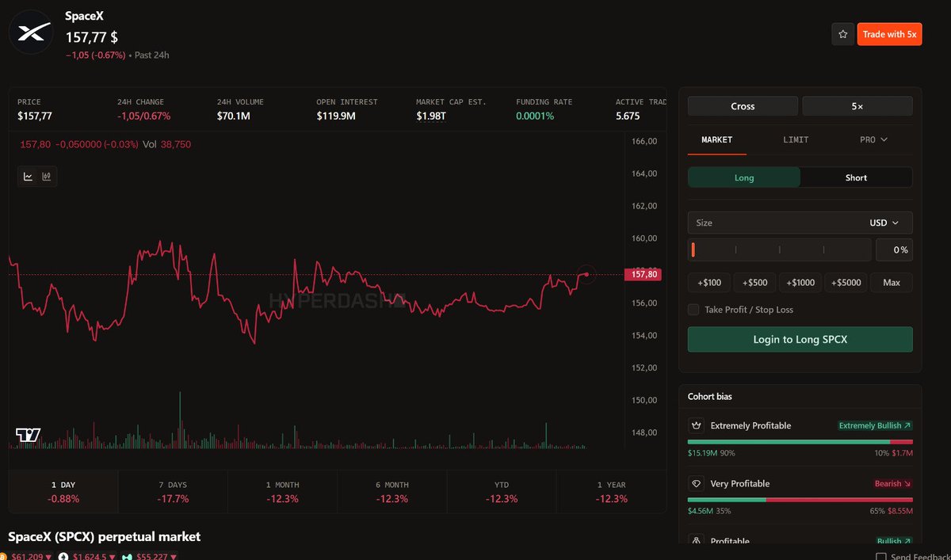Viewport: 951px width, 560px height.
Task: Select the 1 MONTH performance tab
Action: pos(282,492)
